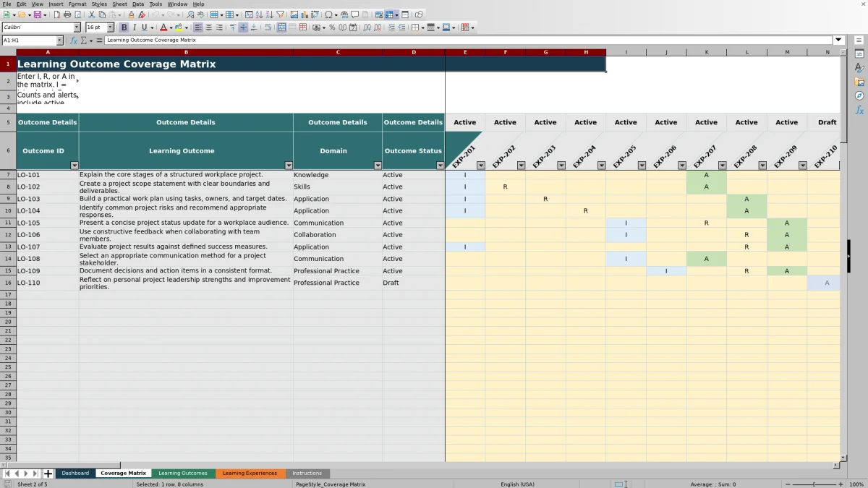Toggle Center Vertically alignment
The height and width of the screenshot is (488, 868).
[243, 27]
